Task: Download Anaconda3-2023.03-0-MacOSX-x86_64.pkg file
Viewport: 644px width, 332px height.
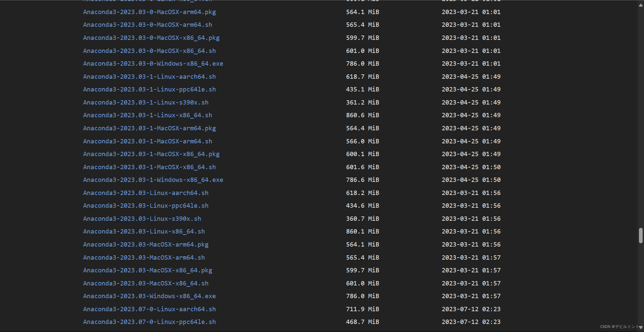Action: pos(151,38)
